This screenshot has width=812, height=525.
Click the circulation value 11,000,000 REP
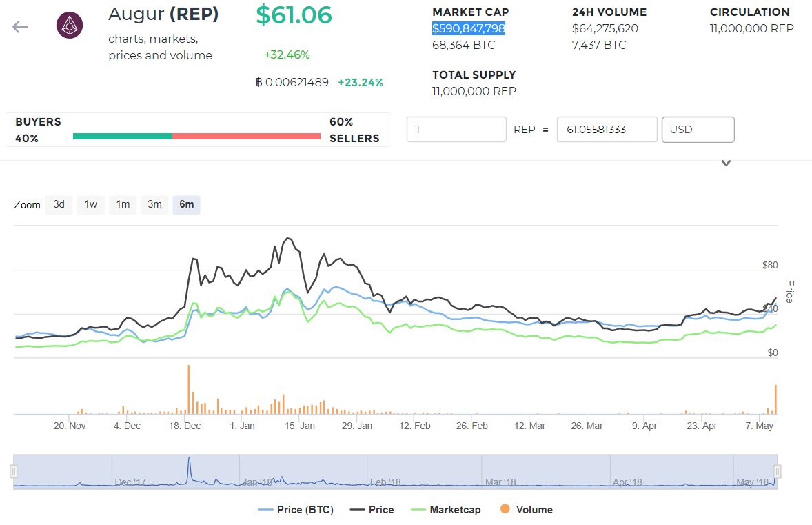point(751,28)
